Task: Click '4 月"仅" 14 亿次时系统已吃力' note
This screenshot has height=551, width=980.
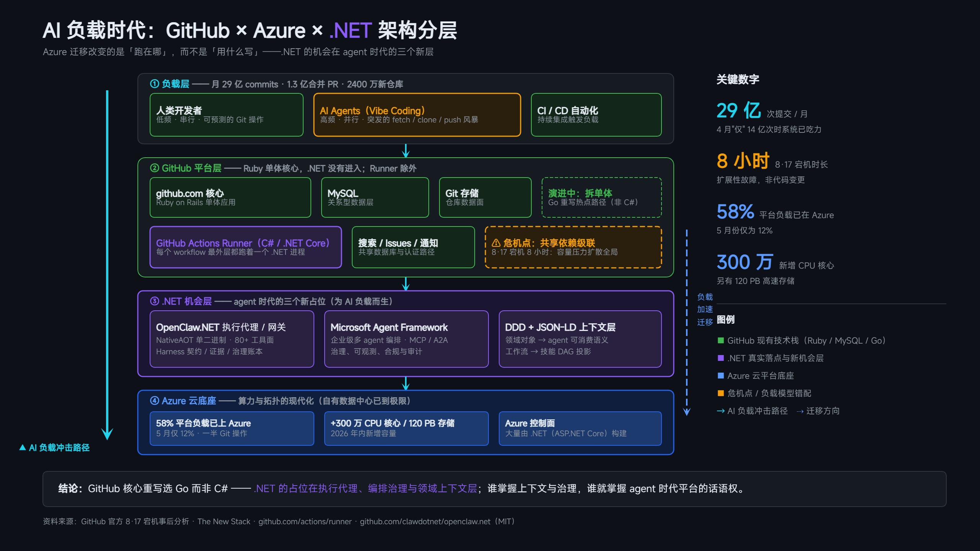Action: (x=769, y=129)
